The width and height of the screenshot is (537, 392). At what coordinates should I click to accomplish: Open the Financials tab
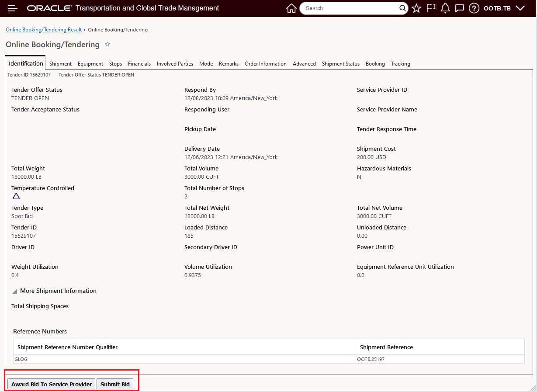(139, 64)
